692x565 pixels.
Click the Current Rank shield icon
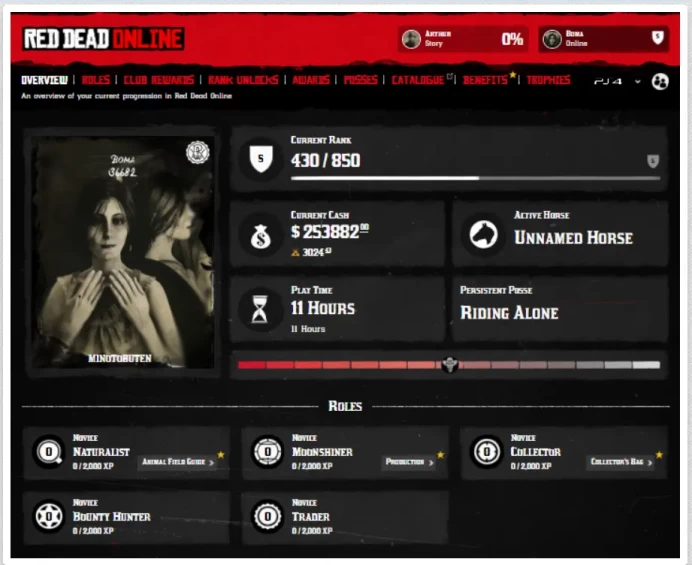(x=261, y=159)
